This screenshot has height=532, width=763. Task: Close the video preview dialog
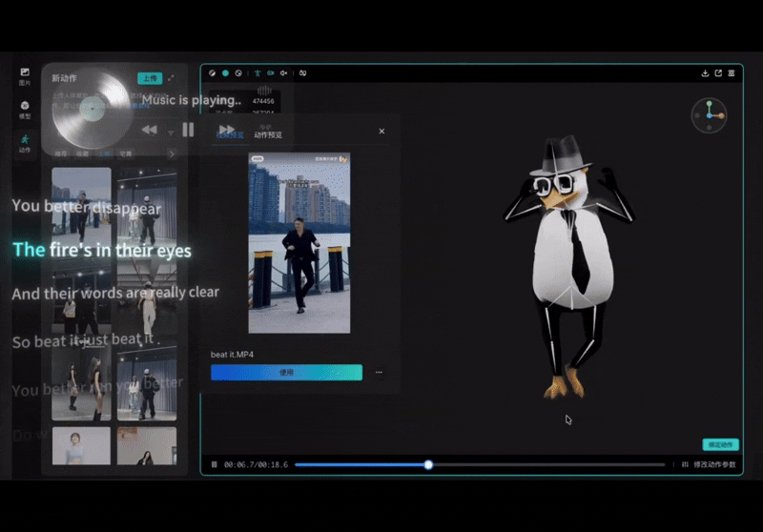click(x=381, y=132)
